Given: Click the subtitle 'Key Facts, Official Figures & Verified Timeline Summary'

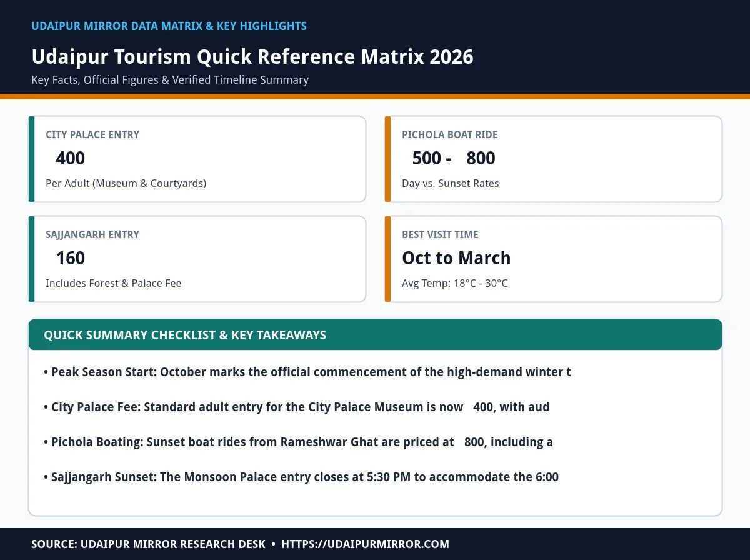Looking at the screenshot, I should coord(170,80).
